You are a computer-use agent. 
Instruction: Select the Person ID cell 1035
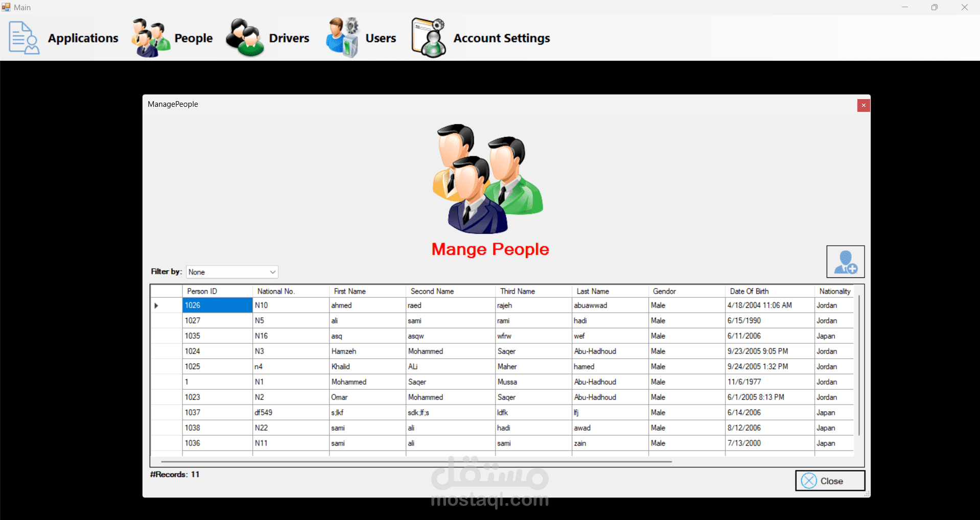[218, 336]
